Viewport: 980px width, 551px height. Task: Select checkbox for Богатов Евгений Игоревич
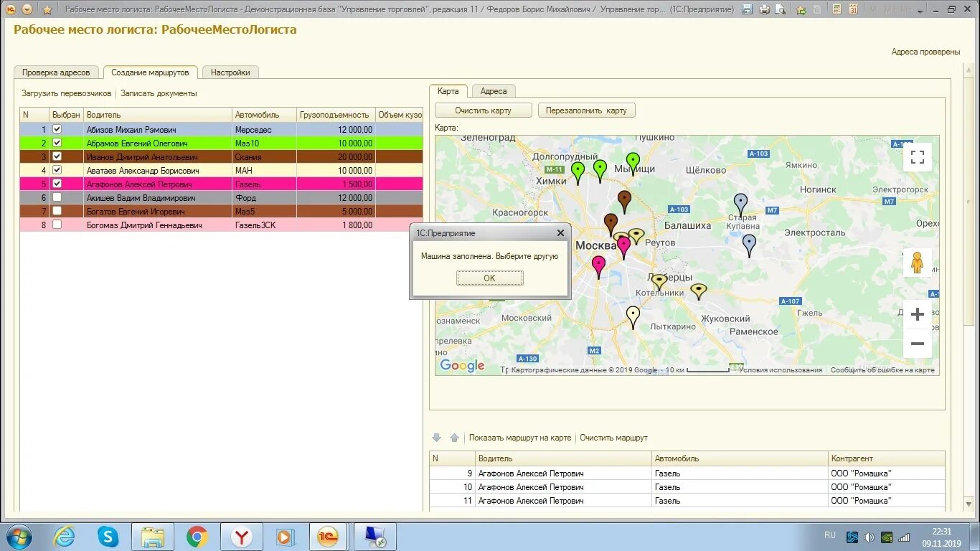pyautogui.click(x=57, y=211)
